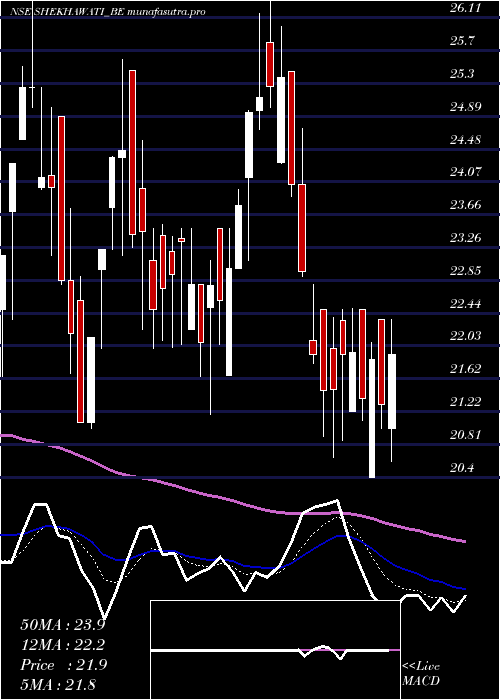Click the 23.66 price axis label
This screenshot has height=700, width=500.
pos(465,205)
